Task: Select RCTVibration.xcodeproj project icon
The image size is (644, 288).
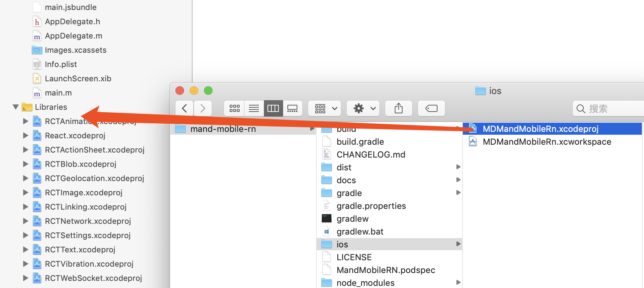Action: pyautogui.click(x=37, y=264)
